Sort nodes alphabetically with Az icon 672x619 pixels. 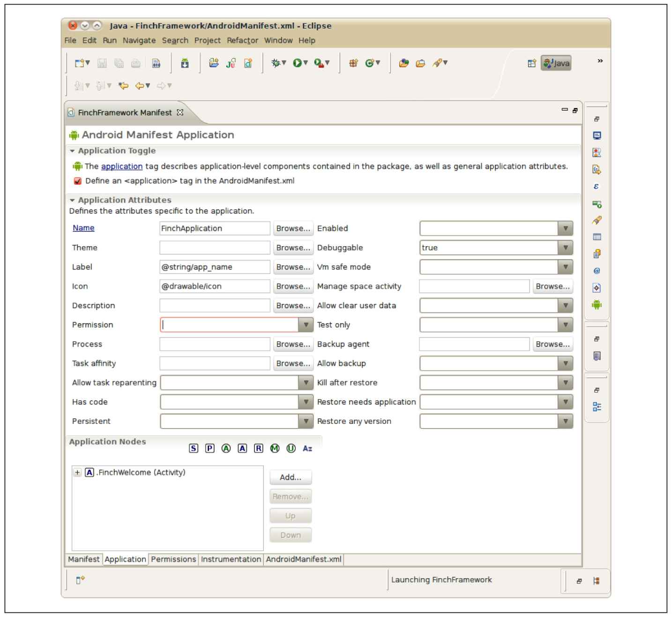(x=307, y=448)
